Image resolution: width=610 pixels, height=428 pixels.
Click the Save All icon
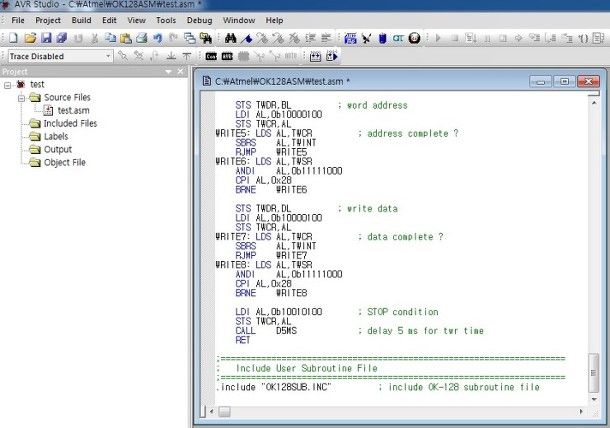(61, 38)
